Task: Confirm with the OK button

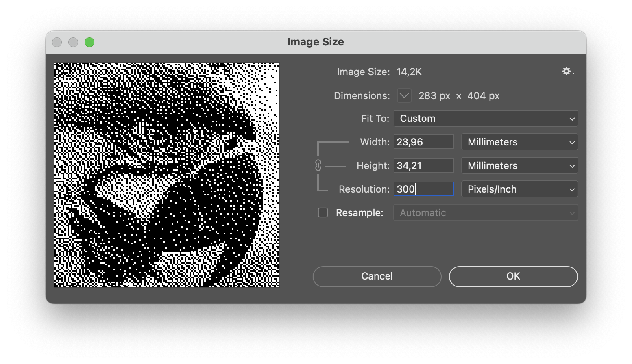Action: tap(513, 276)
